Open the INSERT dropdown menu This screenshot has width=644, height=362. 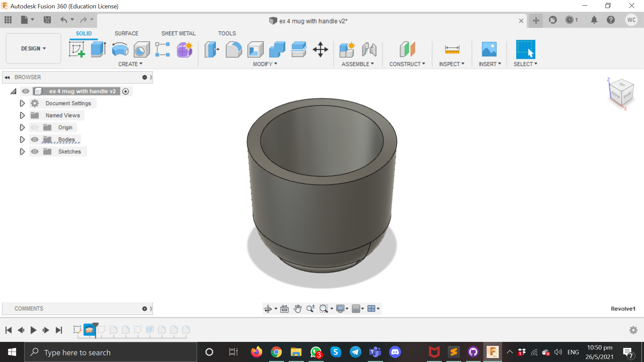point(490,64)
